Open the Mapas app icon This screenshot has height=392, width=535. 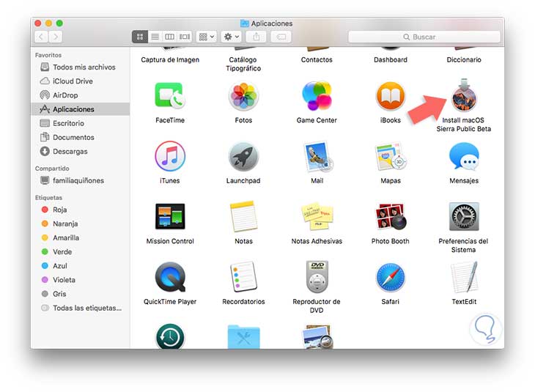(x=391, y=157)
